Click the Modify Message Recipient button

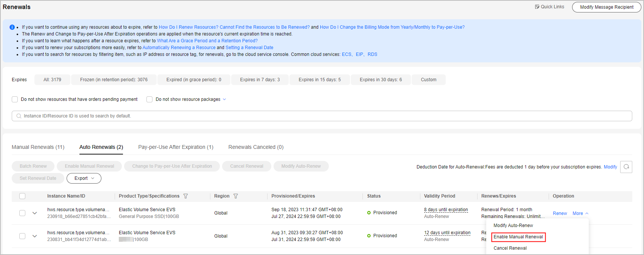[x=607, y=7]
